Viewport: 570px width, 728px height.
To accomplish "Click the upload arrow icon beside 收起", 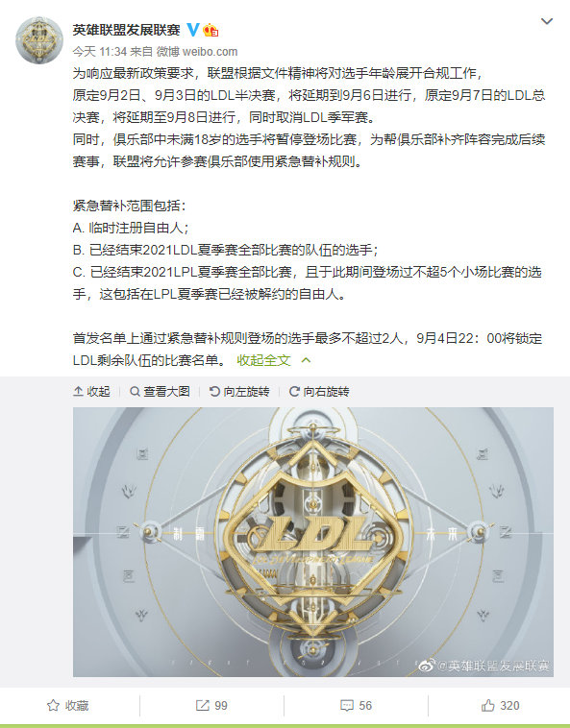I will coord(78,392).
